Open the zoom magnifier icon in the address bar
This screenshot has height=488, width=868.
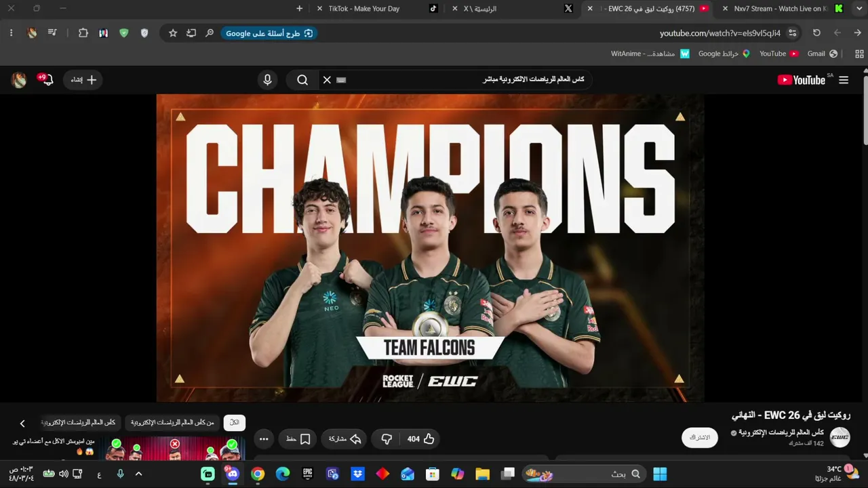tap(210, 33)
